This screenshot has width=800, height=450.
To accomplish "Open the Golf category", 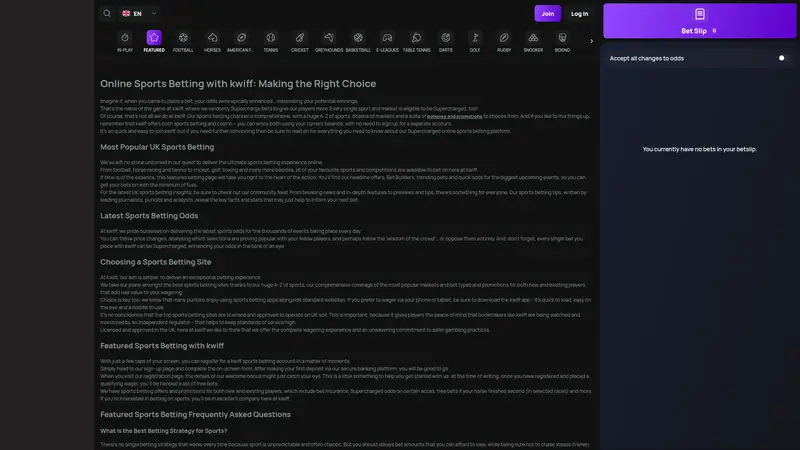I will coord(474,41).
